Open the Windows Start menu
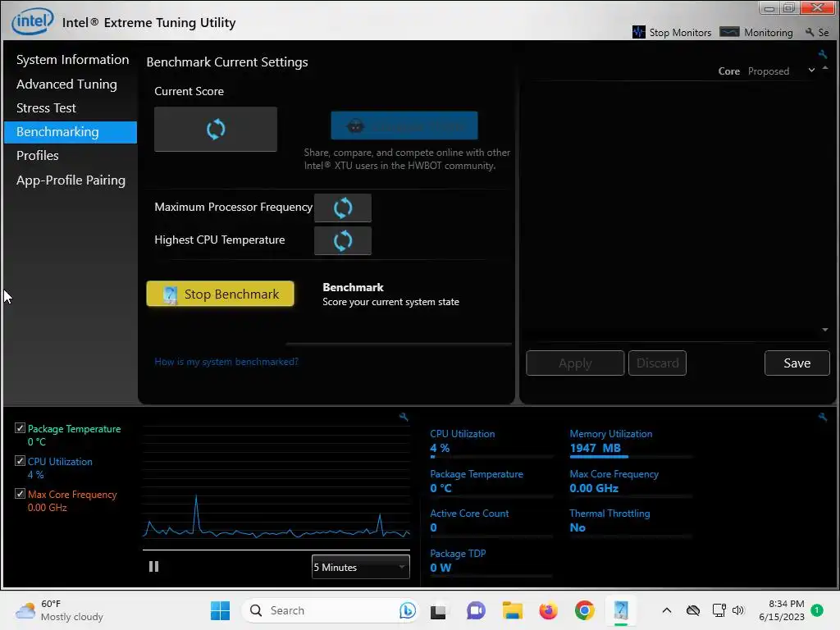The height and width of the screenshot is (630, 840). pos(220,610)
